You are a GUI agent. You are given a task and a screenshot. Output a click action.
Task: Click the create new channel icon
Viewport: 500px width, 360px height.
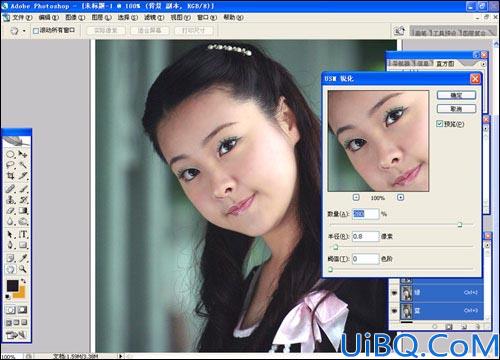coord(464,327)
